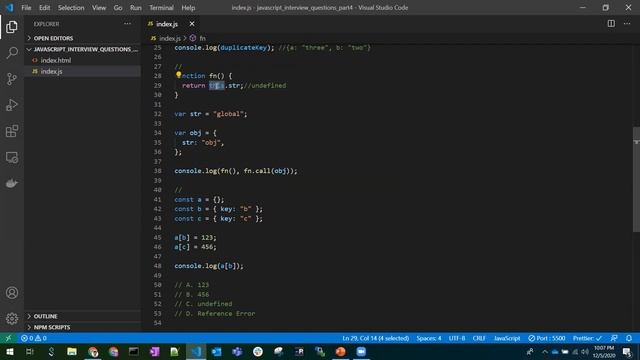Open the Run menu
Image resolution: width=640 pixels, height=360 pixels.
136,8
